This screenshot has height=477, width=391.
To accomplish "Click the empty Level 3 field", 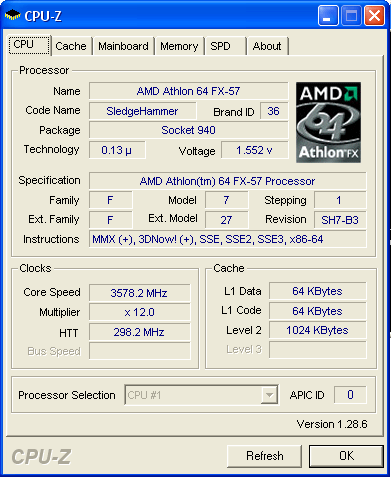I will 318,350.
